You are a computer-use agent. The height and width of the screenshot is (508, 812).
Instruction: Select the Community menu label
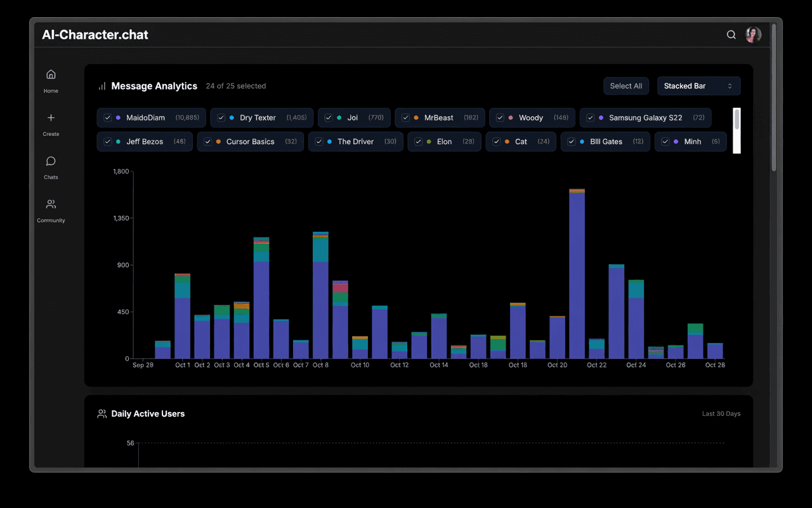[x=51, y=220]
